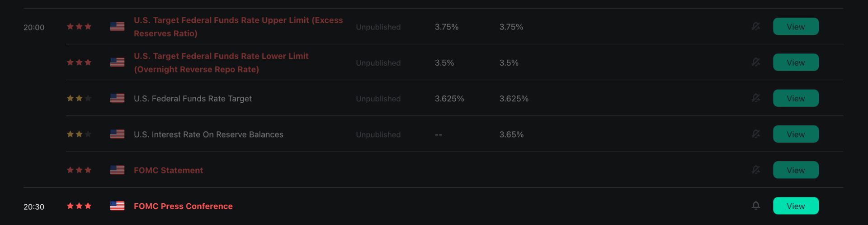Click US flag beside Federal Funds Rate Target

(117, 98)
